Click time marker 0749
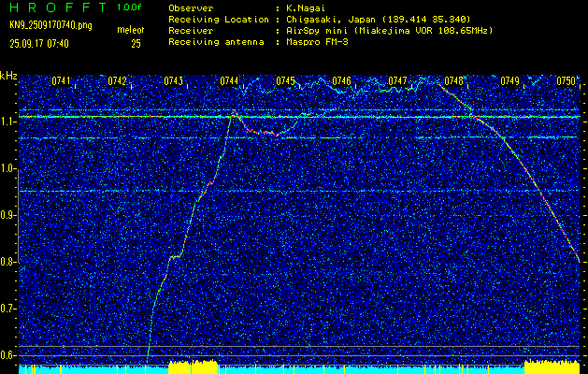588x374 pixels. [509, 81]
